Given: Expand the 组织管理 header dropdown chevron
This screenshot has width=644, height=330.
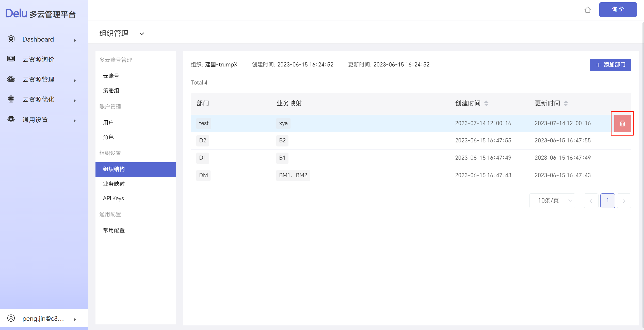Looking at the screenshot, I should (x=142, y=34).
